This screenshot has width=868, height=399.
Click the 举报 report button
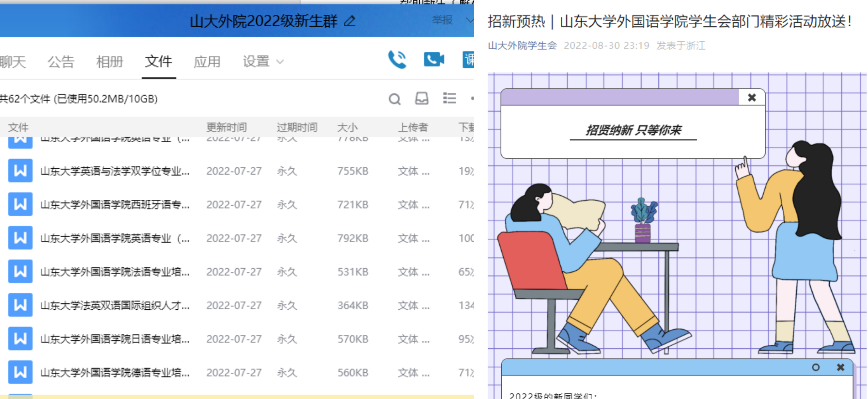(442, 20)
